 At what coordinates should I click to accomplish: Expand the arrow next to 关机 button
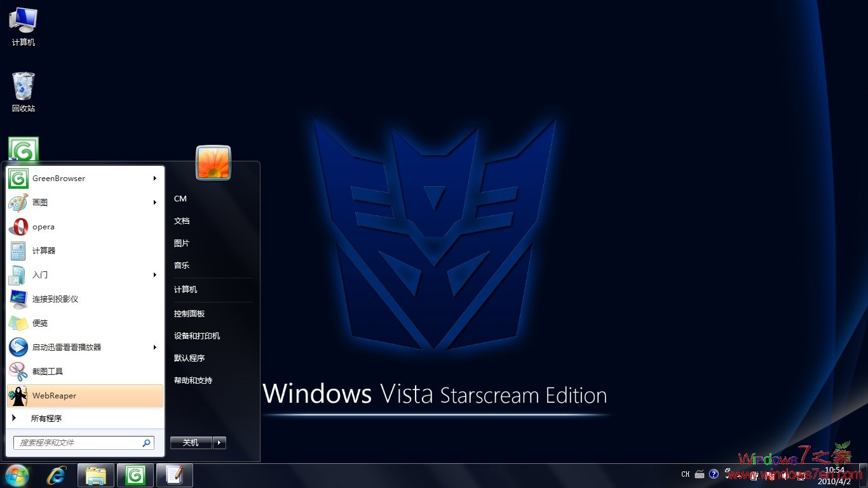tap(219, 442)
